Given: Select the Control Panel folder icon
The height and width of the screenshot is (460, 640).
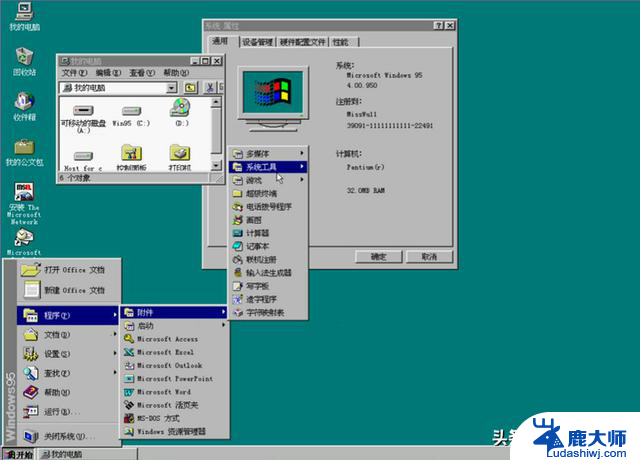Looking at the screenshot, I should tap(131, 158).
